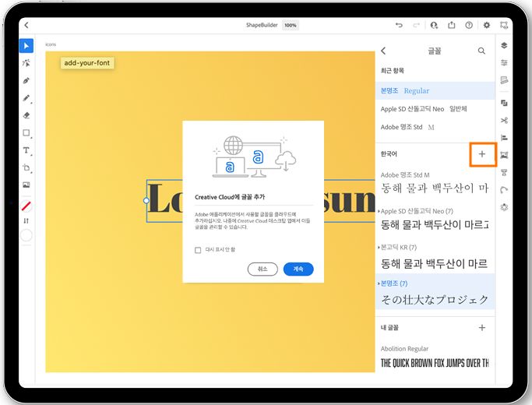Choose Adobe 명조 Std M sample in 한국어 list
The width and height of the screenshot is (532, 405).
click(435, 184)
